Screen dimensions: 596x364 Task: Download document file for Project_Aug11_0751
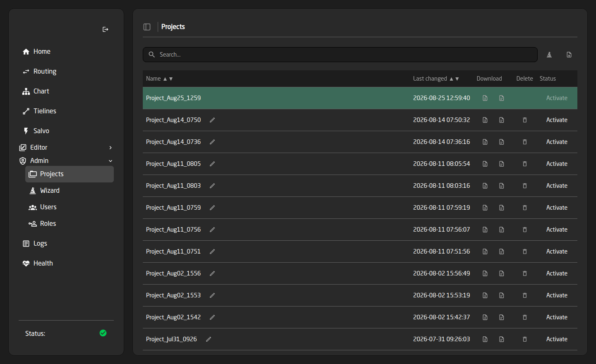(x=502, y=251)
